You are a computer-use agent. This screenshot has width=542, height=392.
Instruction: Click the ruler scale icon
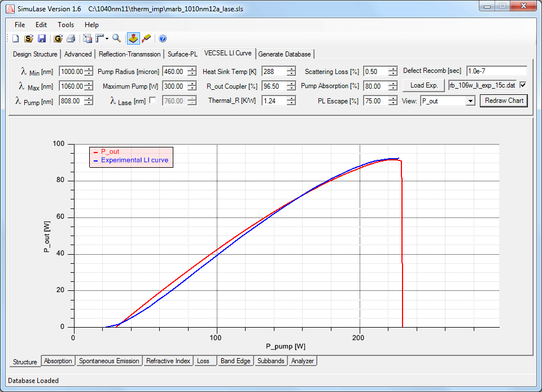pyautogui.click(x=100, y=38)
